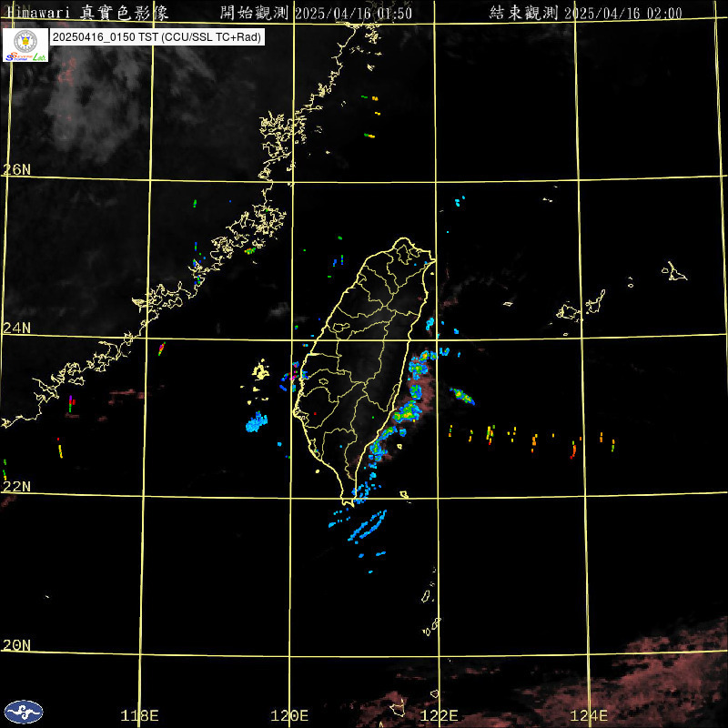Click the small rain cell east of Taiwan
This screenshot has width=728, height=728.
(461, 395)
